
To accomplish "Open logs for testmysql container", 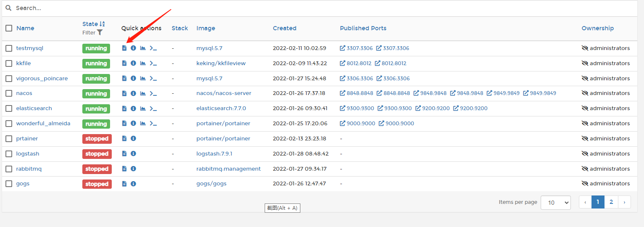I will click(124, 48).
